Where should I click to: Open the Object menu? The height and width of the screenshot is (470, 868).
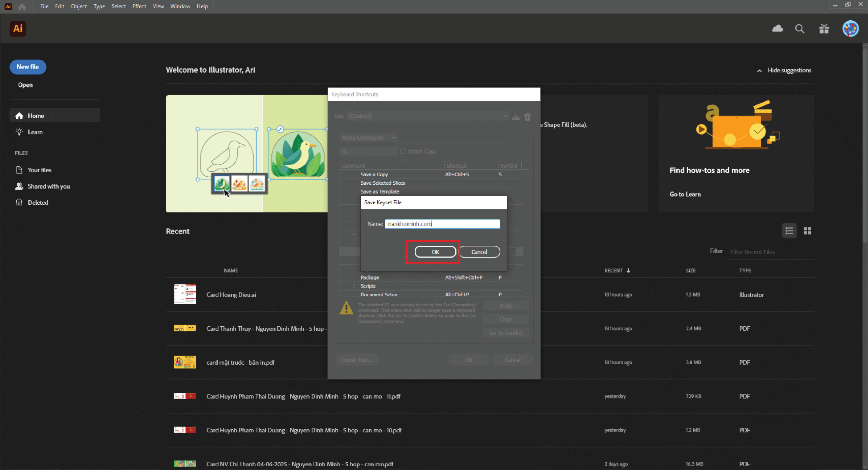coord(79,6)
